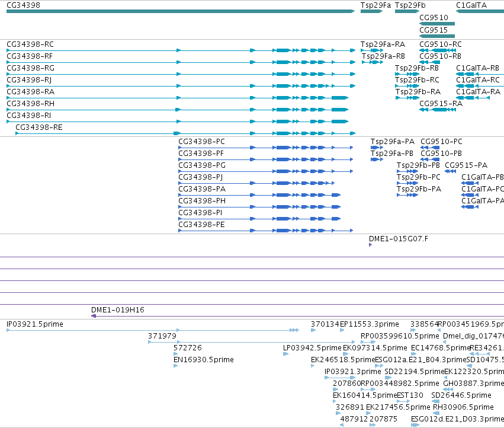The image size is (504, 428).
Task: Select Tsp29Fb-PA protein feature
Action: (407, 195)
